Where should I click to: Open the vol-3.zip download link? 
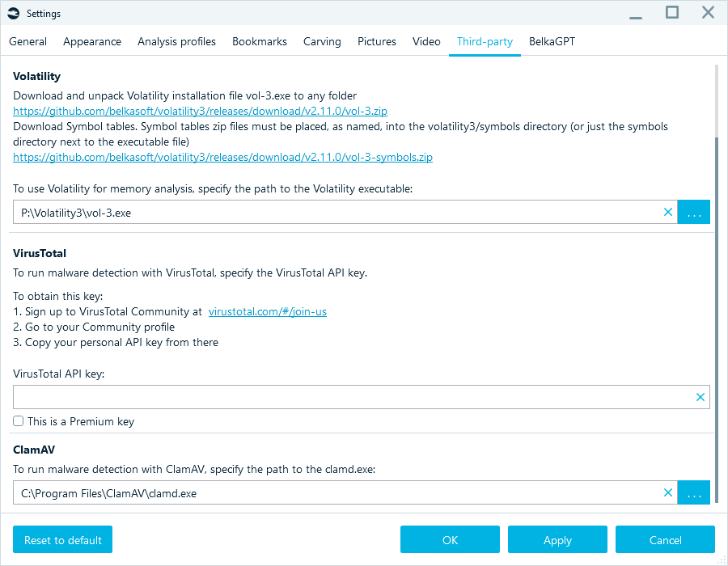point(200,111)
